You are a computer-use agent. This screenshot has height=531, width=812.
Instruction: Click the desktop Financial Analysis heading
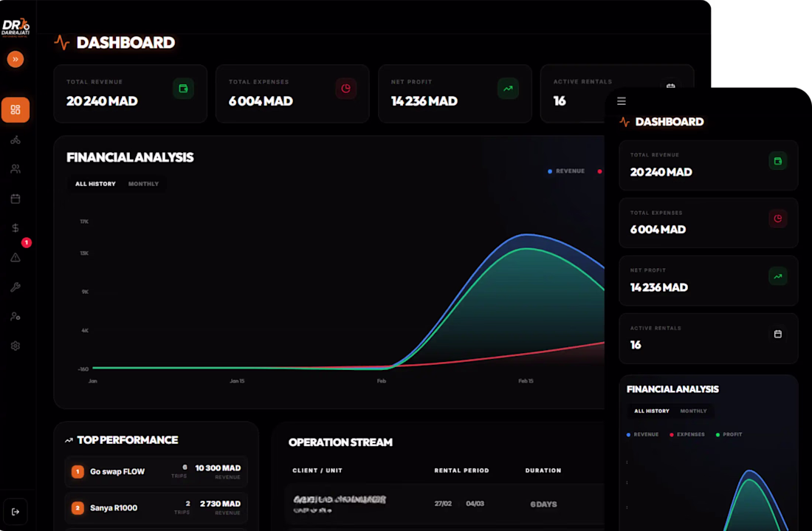pos(130,157)
